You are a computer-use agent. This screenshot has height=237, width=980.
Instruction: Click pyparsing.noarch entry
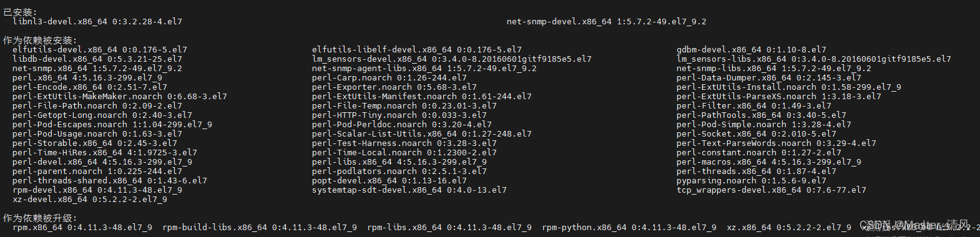pos(752,181)
